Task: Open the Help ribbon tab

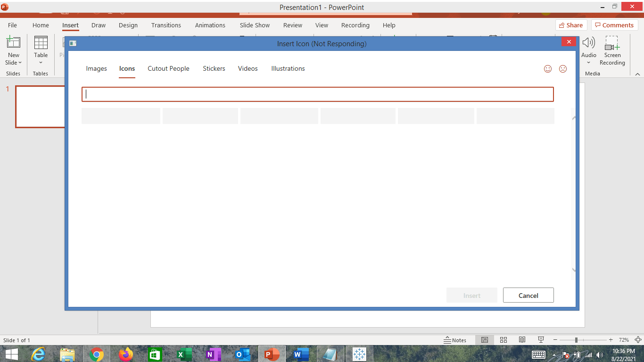Action: click(389, 25)
